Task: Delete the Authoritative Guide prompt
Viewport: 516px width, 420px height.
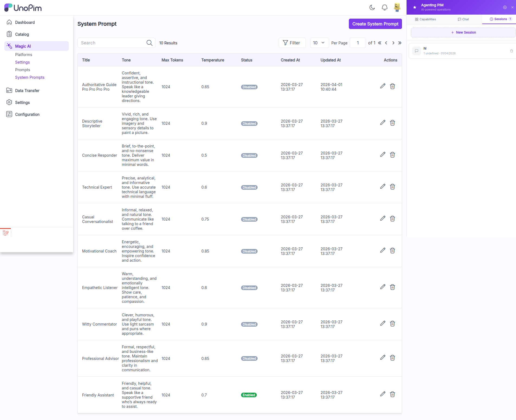Action: click(392, 86)
